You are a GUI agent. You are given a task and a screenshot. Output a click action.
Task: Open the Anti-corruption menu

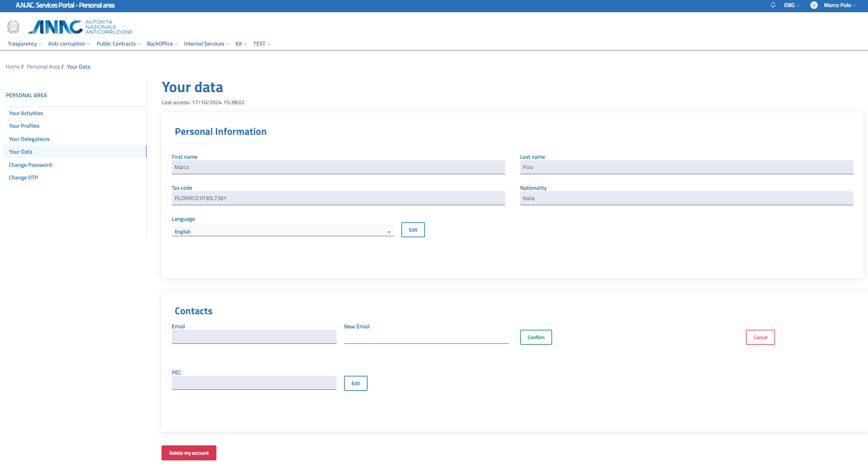click(x=69, y=44)
